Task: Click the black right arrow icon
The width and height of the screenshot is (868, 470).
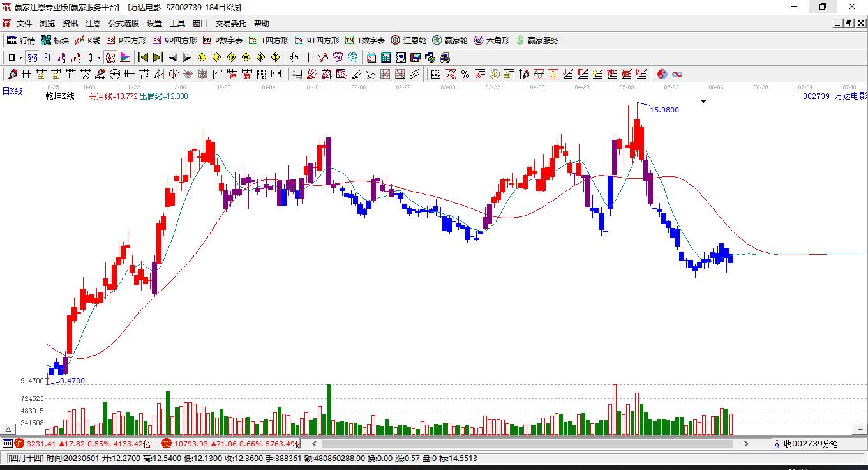Action: (x=187, y=57)
